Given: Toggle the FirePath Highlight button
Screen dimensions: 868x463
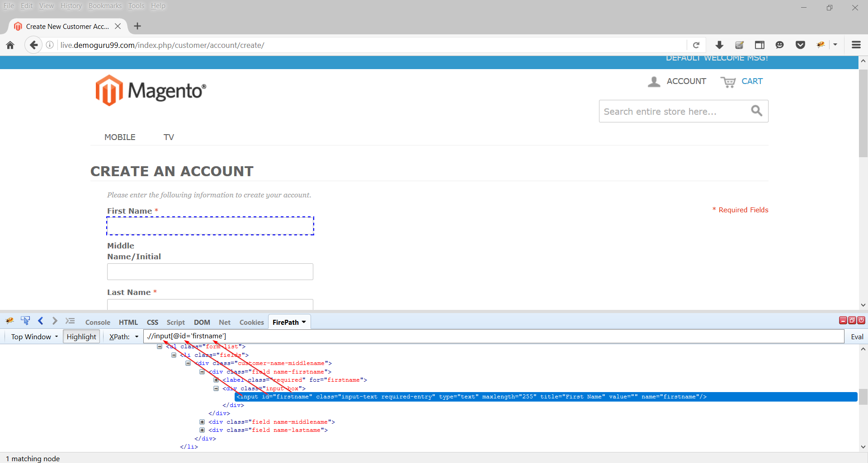Looking at the screenshot, I should pos(81,337).
